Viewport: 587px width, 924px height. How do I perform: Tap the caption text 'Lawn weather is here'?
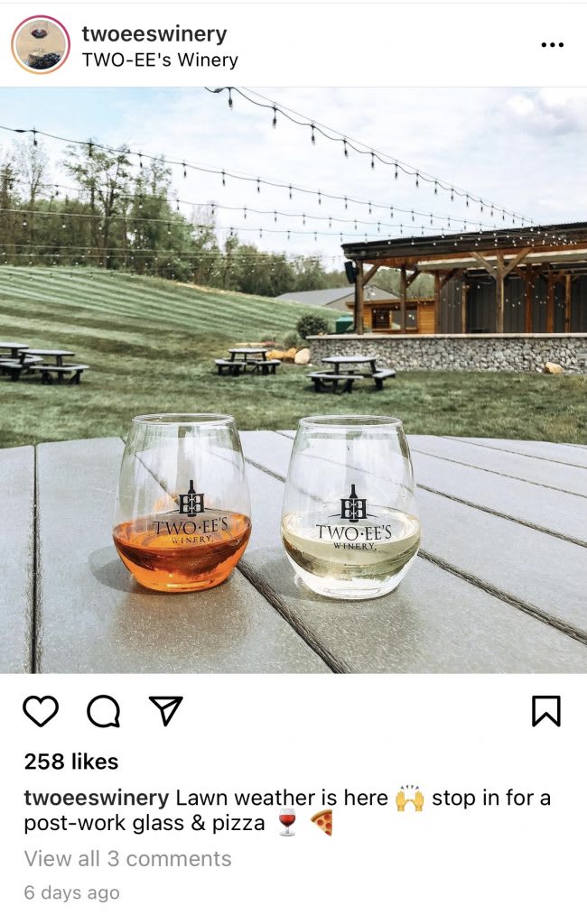point(282,798)
